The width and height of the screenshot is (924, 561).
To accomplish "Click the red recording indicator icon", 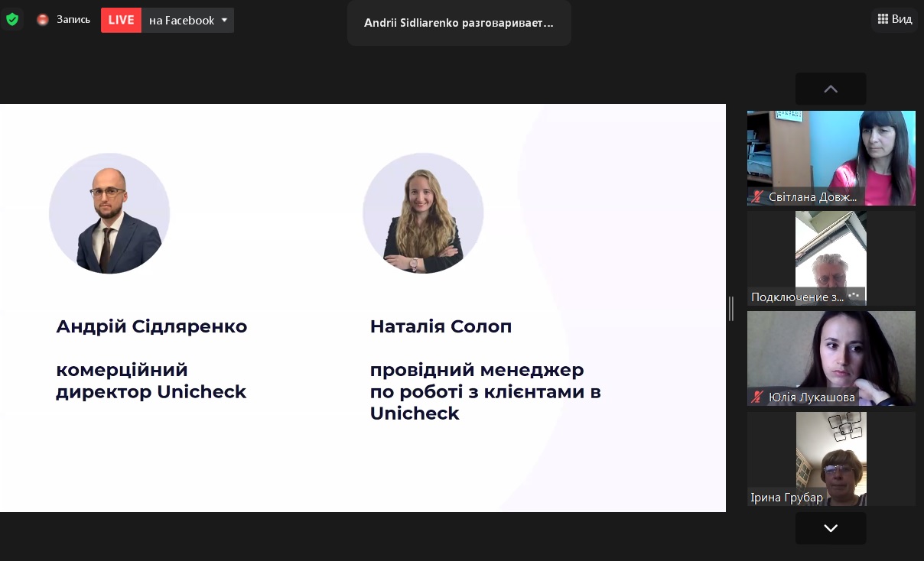I will pos(43,20).
